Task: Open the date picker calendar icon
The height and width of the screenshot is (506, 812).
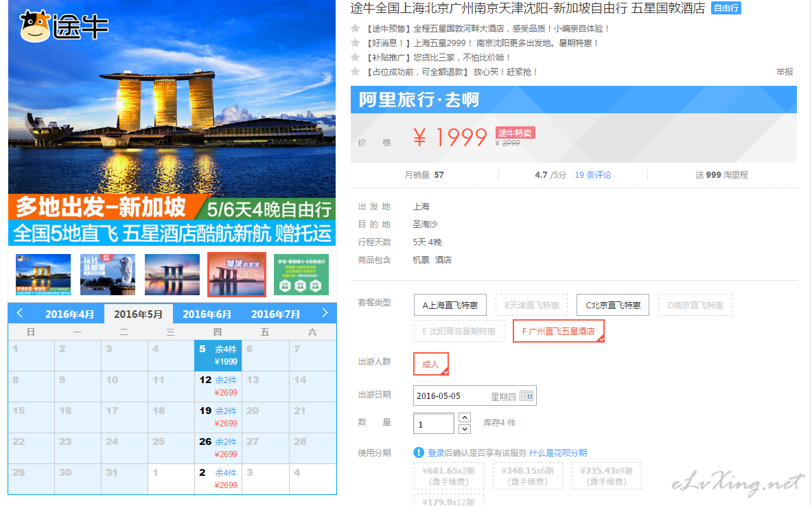Action: pyautogui.click(x=526, y=395)
